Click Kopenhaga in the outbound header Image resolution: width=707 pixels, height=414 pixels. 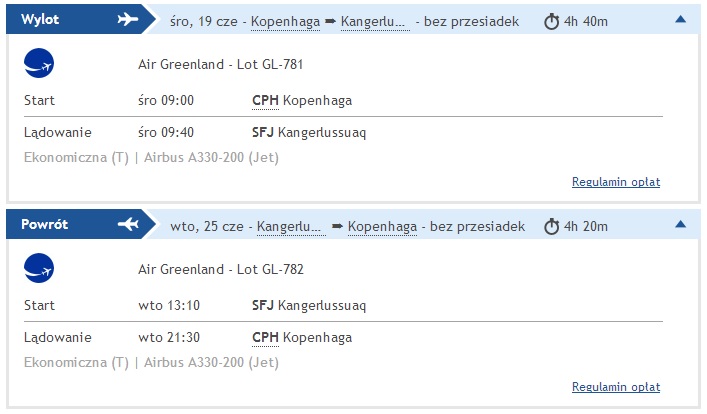[285, 22]
